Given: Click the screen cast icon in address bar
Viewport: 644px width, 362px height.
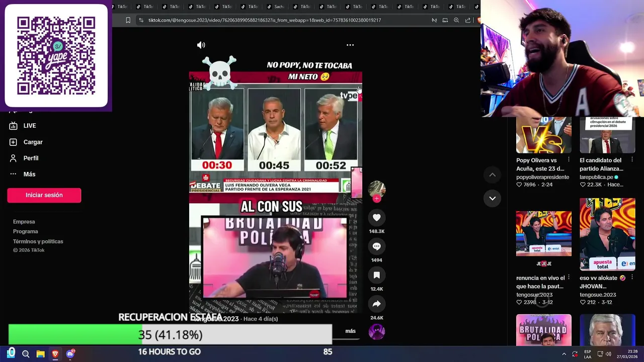Looking at the screenshot, I should click(x=445, y=20).
